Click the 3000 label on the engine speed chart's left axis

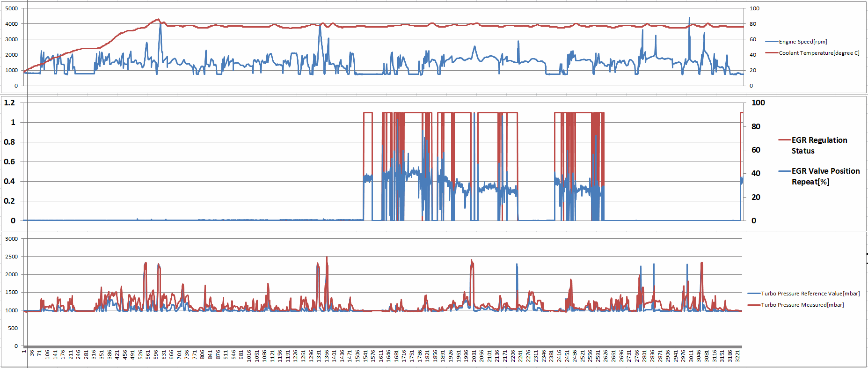(12, 39)
